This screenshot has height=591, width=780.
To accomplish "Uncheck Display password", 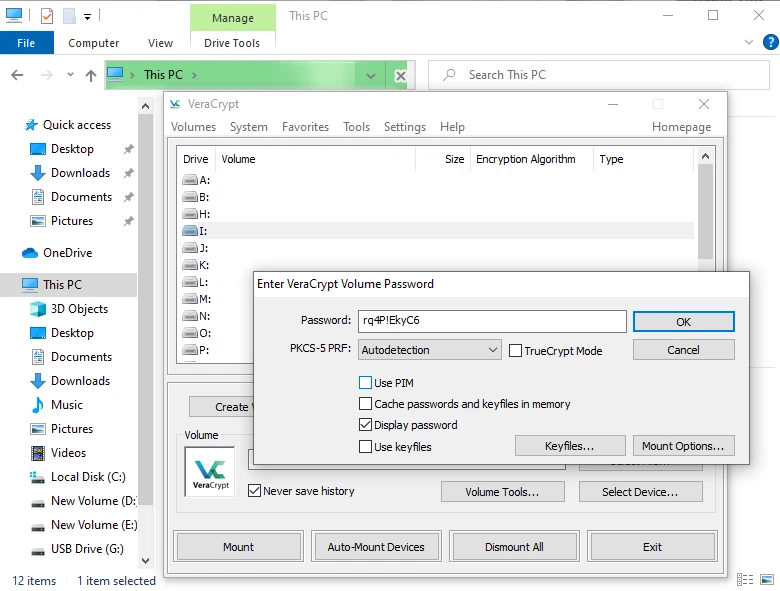I will [365, 425].
